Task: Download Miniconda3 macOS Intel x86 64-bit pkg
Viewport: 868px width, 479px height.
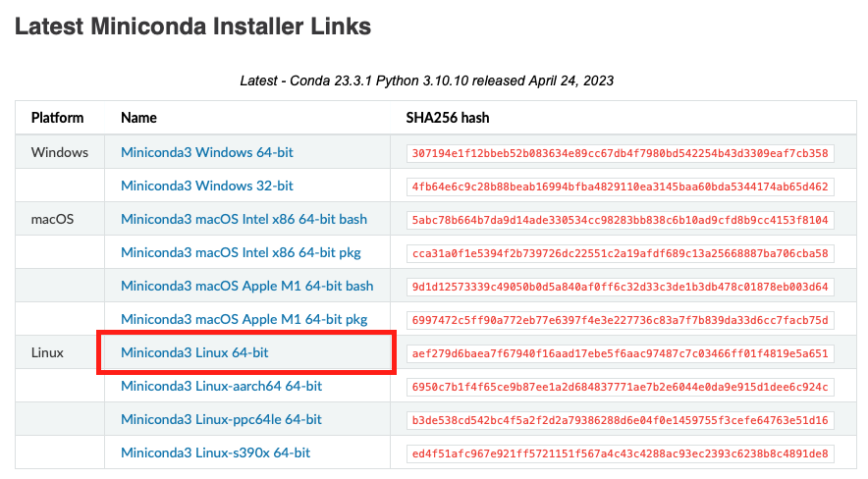Action: (x=241, y=252)
